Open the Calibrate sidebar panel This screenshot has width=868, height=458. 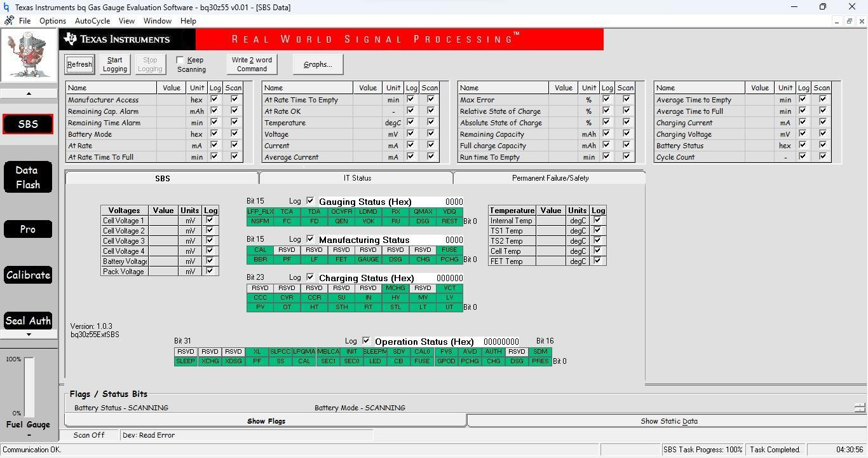point(28,275)
